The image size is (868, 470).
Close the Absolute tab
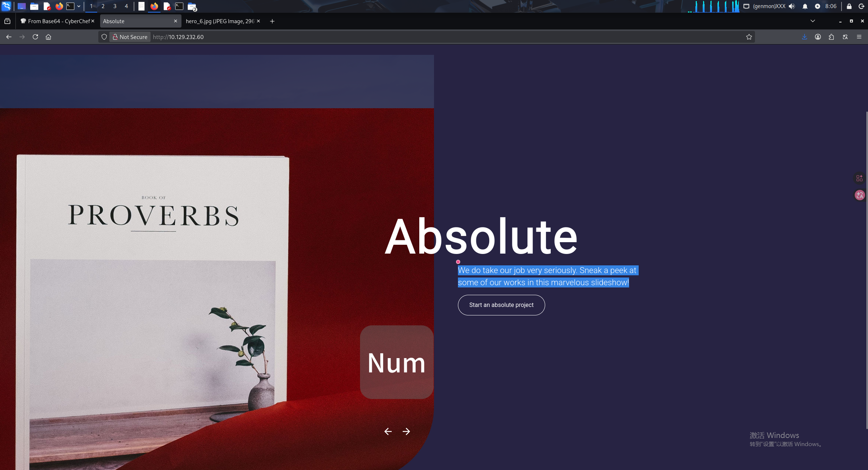click(x=176, y=21)
